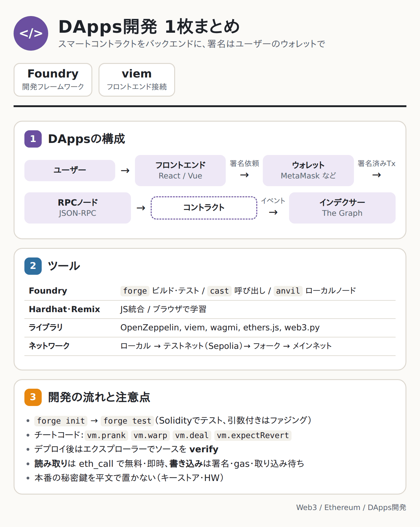This screenshot has width=420, height=527.
Task: Click the DApps開発 1枚まとめ title
Action: pos(149,27)
